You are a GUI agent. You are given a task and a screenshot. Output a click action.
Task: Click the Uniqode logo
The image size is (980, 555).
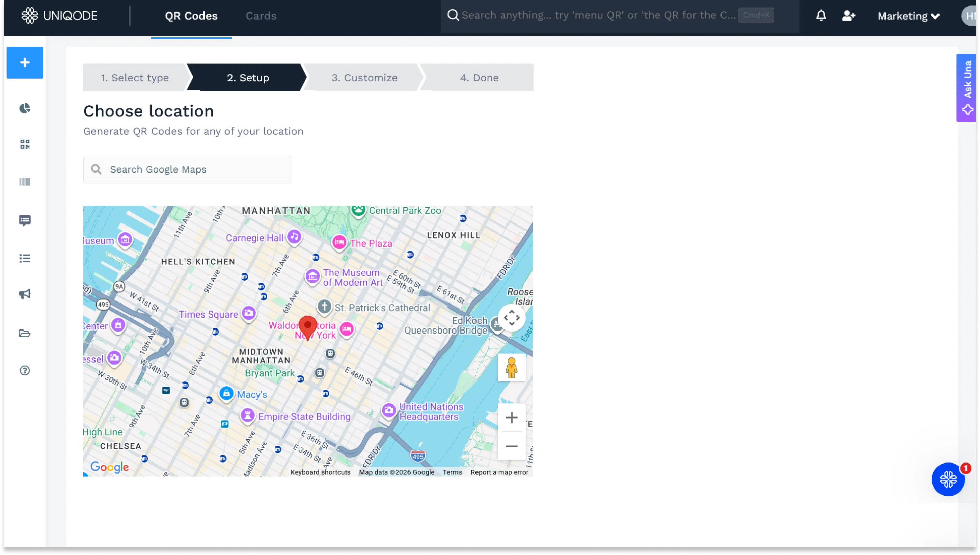(x=59, y=16)
